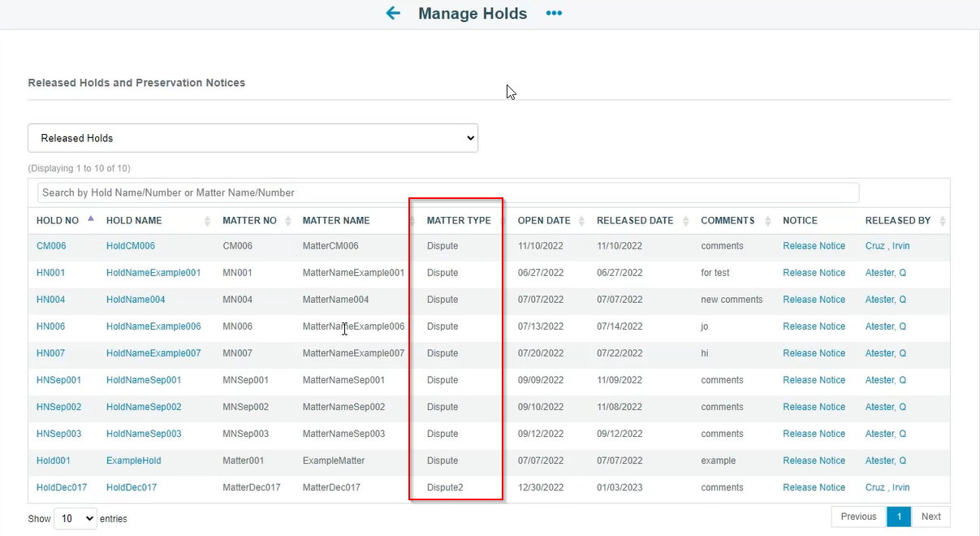980x536 pixels.
Task: Focus the hold/matter search field
Action: [x=448, y=192]
